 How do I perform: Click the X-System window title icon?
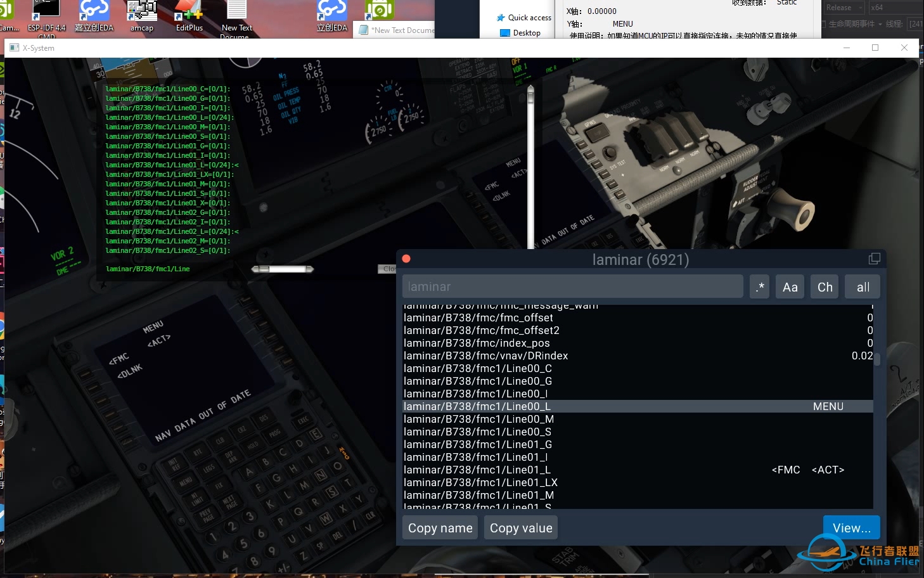coord(15,48)
